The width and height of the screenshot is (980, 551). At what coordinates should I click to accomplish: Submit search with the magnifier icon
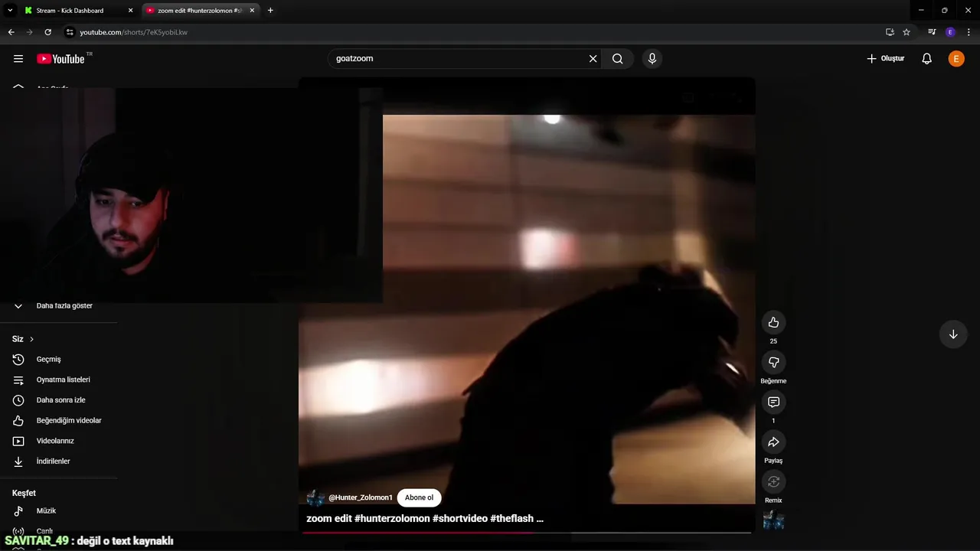(x=618, y=58)
